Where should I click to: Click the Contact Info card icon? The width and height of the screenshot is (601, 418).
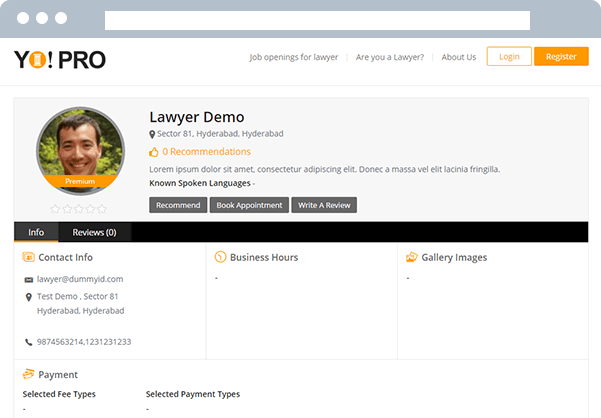[29, 257]
